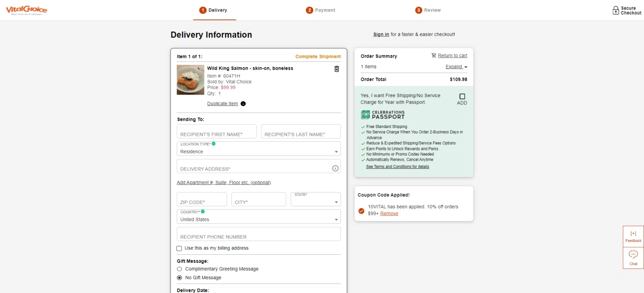Open the Feedback widget
The image size is (644, 293).
pos(633,236)
